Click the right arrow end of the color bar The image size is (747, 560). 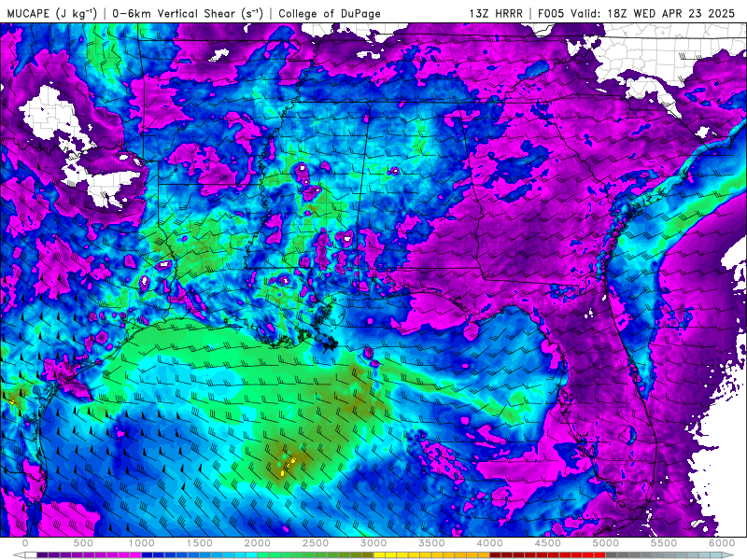click(728, 554)
